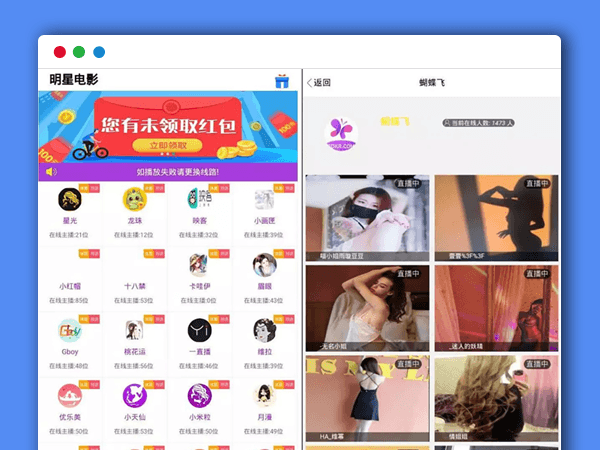The image size is (600, 450).
Task: Select the 一直播 clock icon
Action: tap(199, 330)
